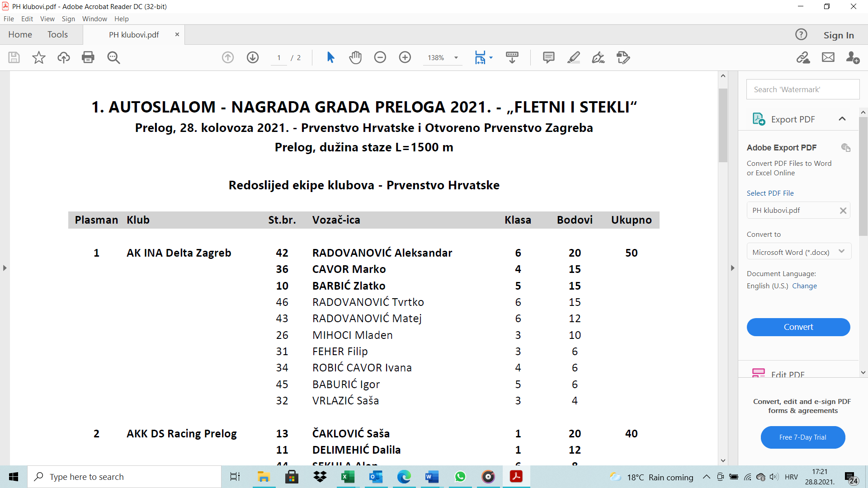Activate the Selection arrow tool
This screenshot has height=488, width=868.
[330, 57]
